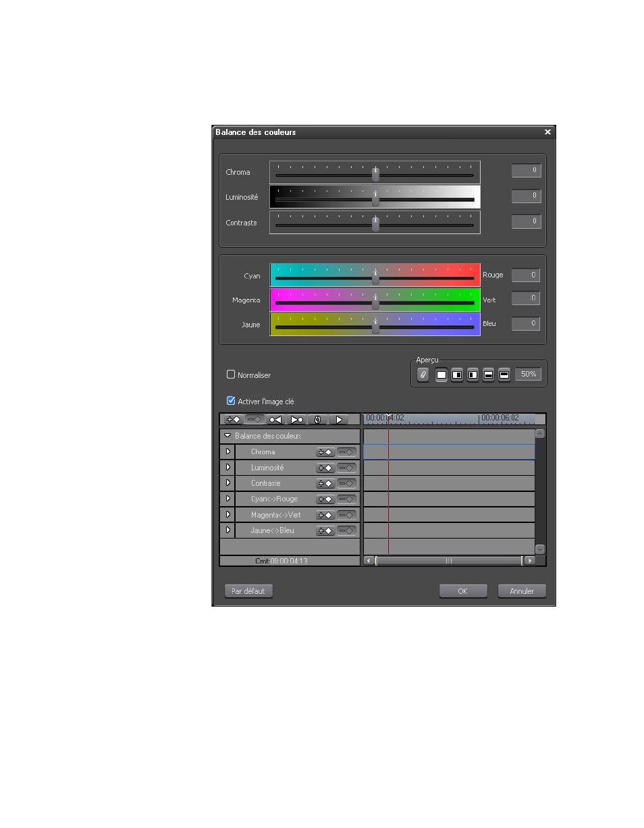This screenshot has height=828, width=644.
Task: Click the delete keyframe button in timeline toolbar
Action: pos(254,419)
